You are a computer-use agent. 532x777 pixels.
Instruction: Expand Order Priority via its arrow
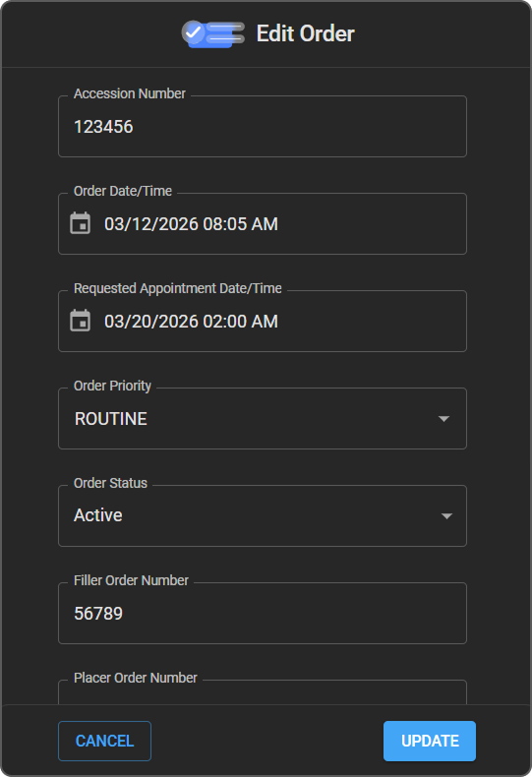[x=443, y=419]
